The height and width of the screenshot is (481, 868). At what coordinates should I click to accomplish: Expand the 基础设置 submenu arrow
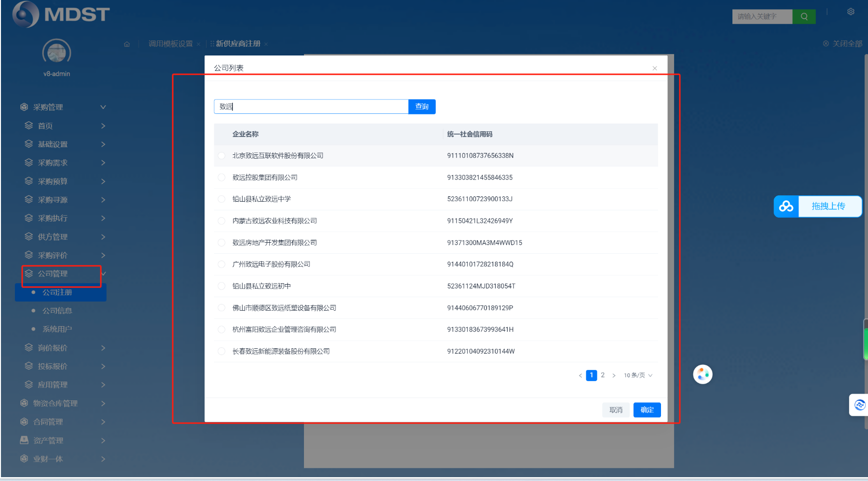103,144
